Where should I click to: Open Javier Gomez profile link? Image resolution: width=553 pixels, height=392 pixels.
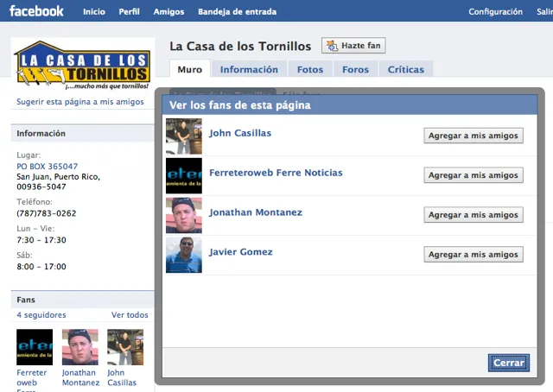click(241, 252)
